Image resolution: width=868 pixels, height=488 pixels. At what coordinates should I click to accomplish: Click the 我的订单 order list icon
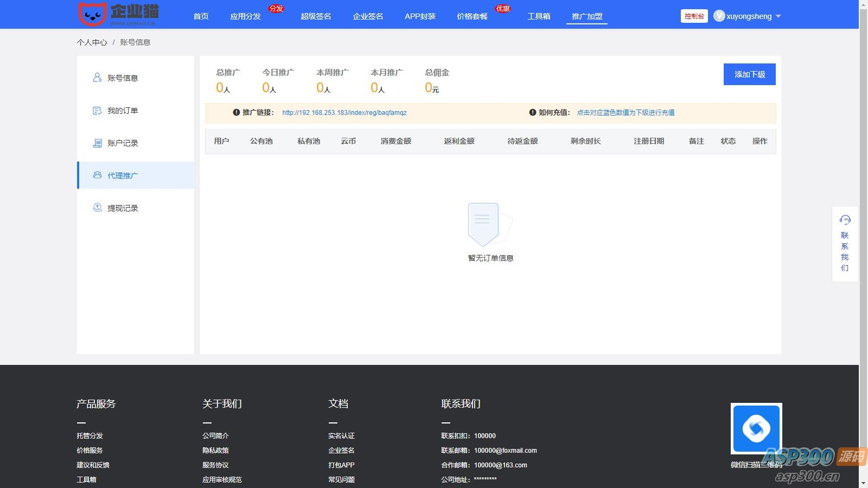pyautogui.click(x=97, y=111)
